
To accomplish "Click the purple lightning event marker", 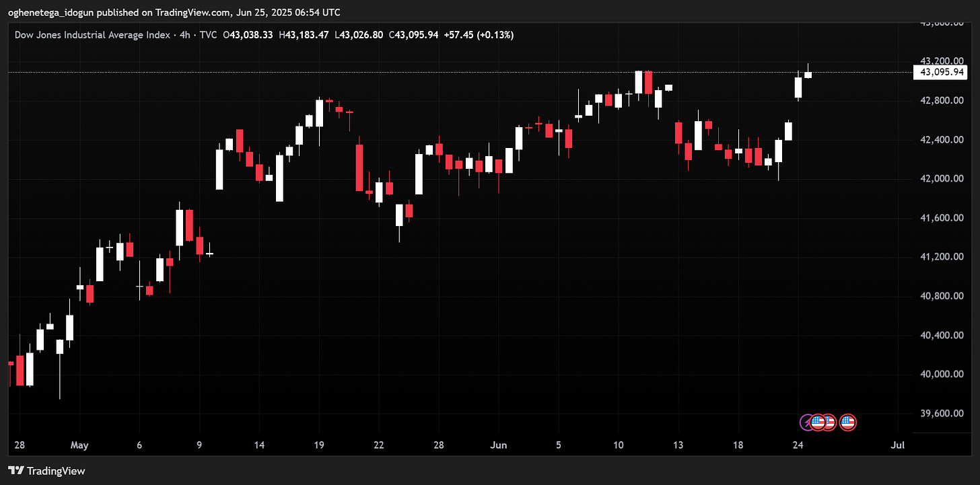I will [807, 422].
